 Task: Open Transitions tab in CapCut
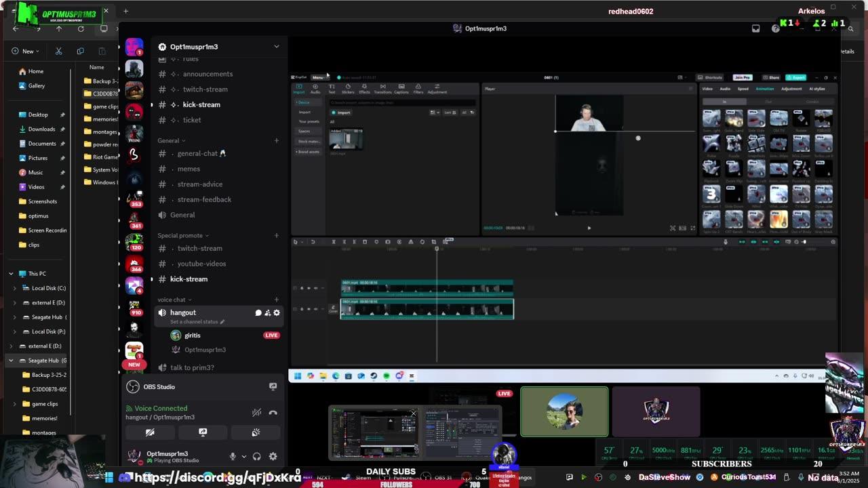[382, 88]
